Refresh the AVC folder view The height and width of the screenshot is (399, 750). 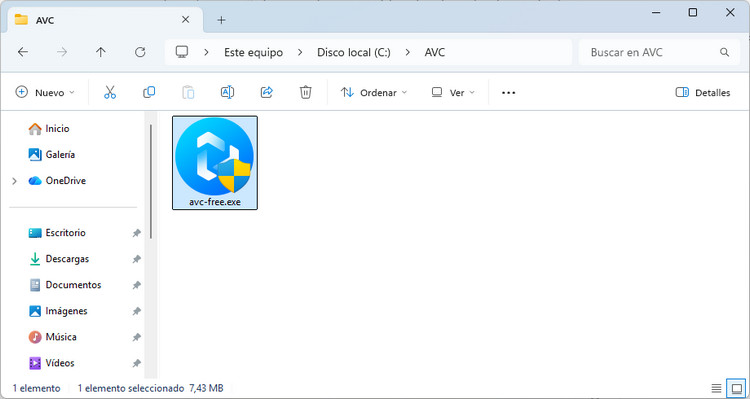point(140,52)
